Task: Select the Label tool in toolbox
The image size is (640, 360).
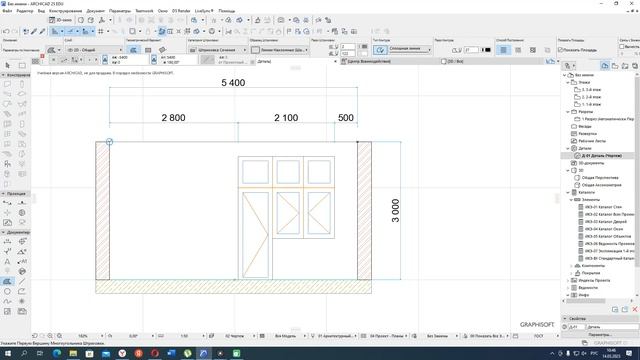Action: [22, 262]
